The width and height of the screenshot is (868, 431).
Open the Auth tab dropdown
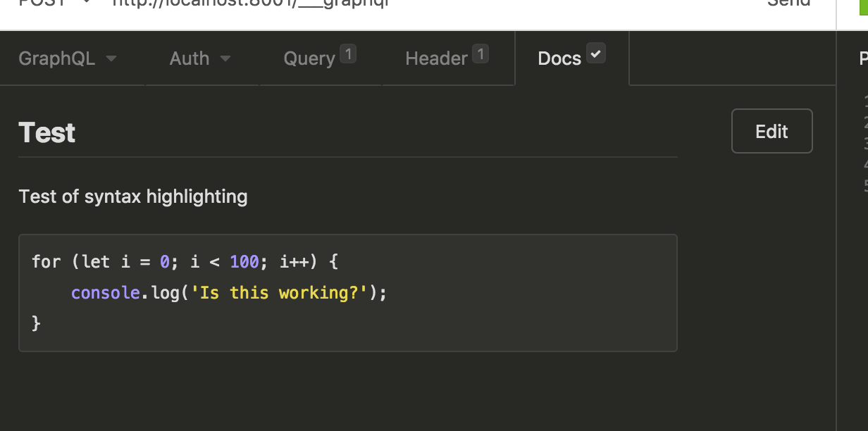point(201,58)
